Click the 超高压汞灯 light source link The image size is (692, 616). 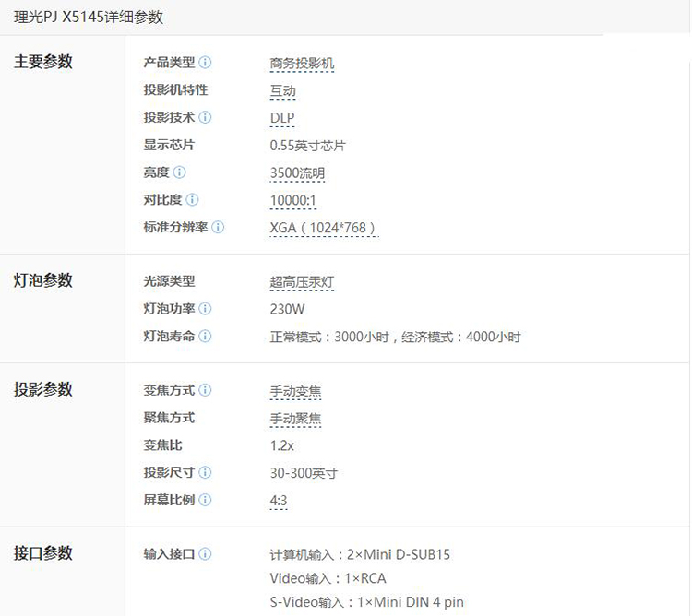(302, 282)
